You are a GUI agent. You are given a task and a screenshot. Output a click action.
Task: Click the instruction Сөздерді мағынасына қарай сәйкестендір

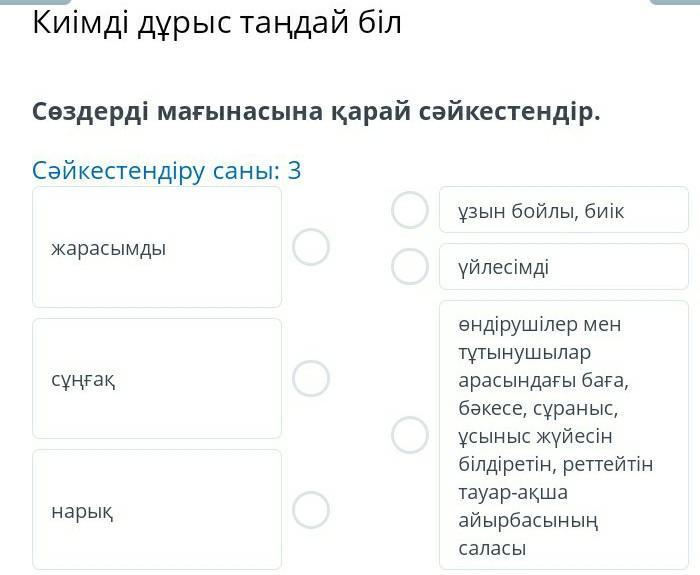coord(316,111)
